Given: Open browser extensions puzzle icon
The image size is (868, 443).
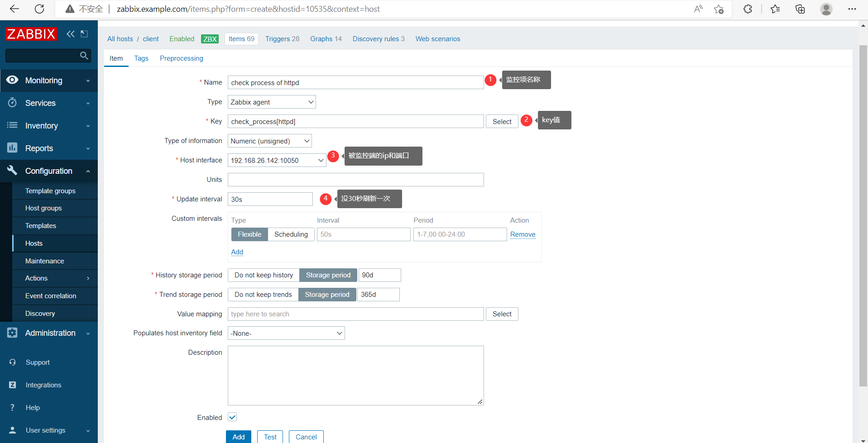Looking at the screenshot, I should tap(748, 9).
